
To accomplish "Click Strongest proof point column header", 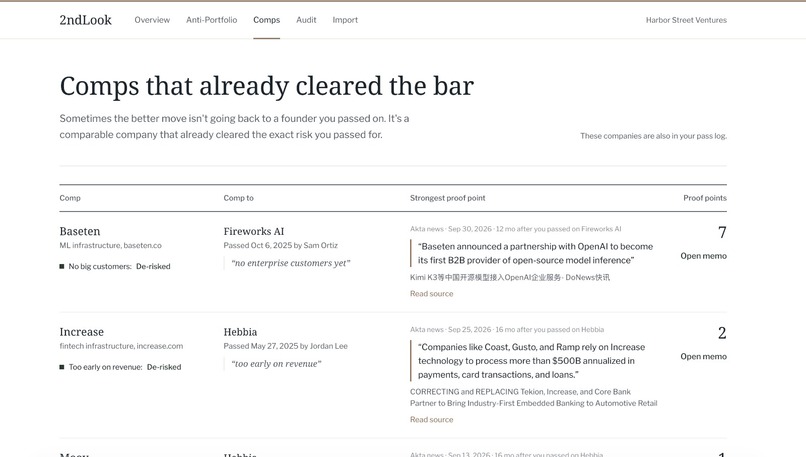I will coord(447,198).
